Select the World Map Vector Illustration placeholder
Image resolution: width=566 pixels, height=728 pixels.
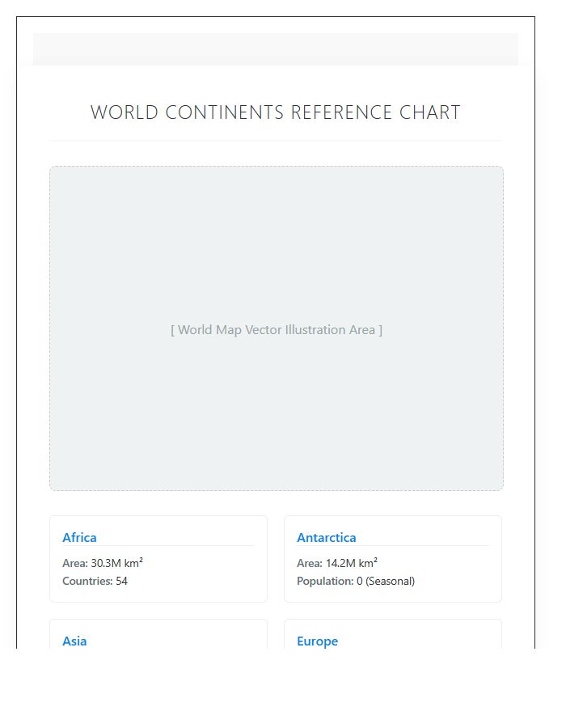click(277, 328)
